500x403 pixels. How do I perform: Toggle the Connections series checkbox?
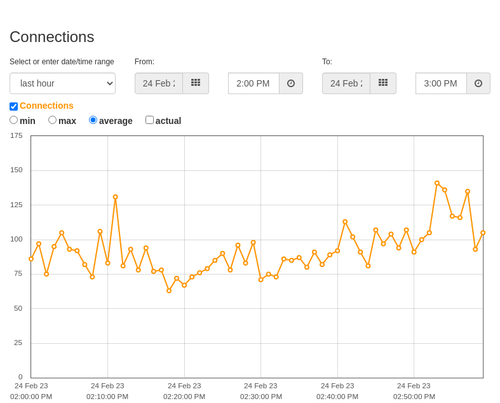tap(14, 106)
